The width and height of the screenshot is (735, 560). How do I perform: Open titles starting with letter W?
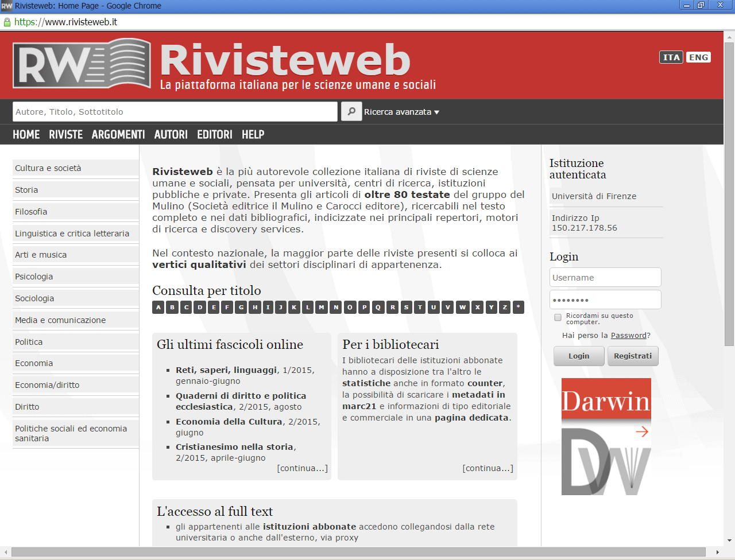[x=462, y=307]
